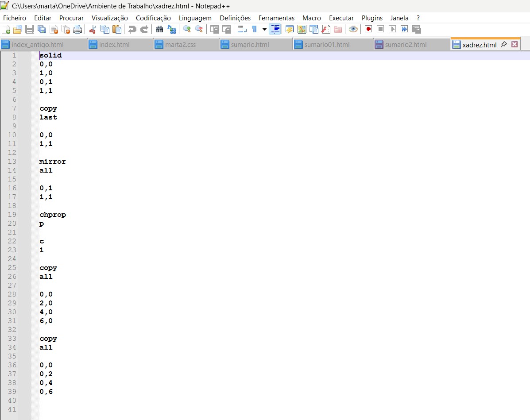530x420 pixels.
Task: Click the word mirror on line 13
Action: pyautogui.click(x=53, y=162)
